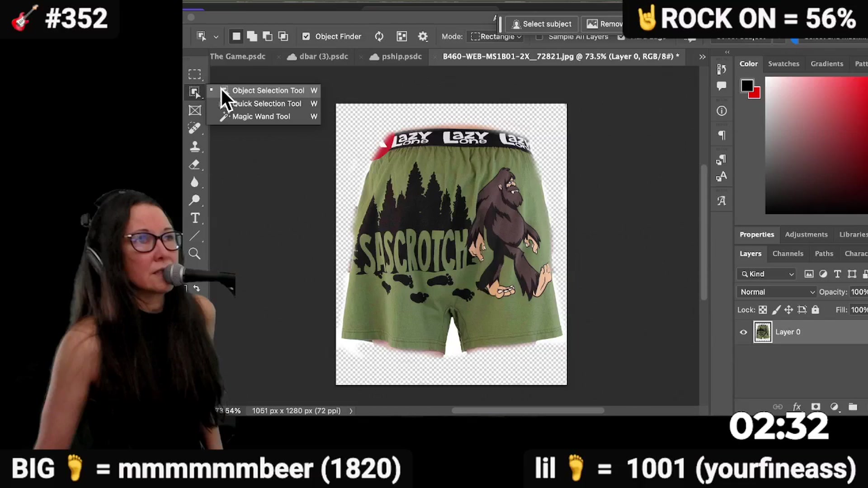Open the Paragraph panel icon
Screen dimensions: 868x488
722,135
